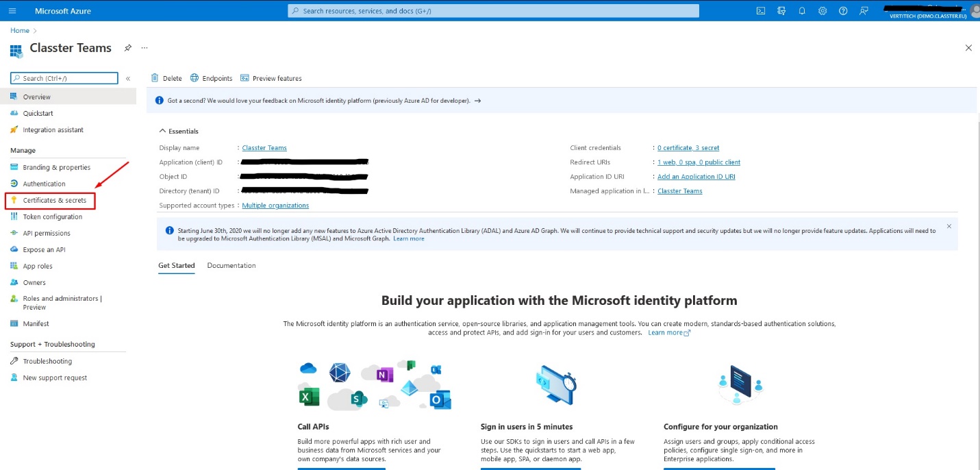
Task: Click the global Search resources, services, and docs box
Action: 494,11
